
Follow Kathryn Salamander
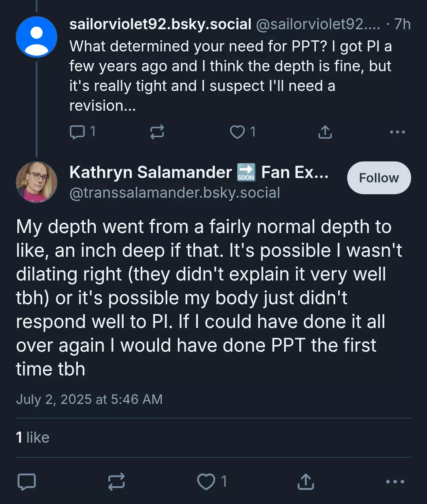coord(379,178)
